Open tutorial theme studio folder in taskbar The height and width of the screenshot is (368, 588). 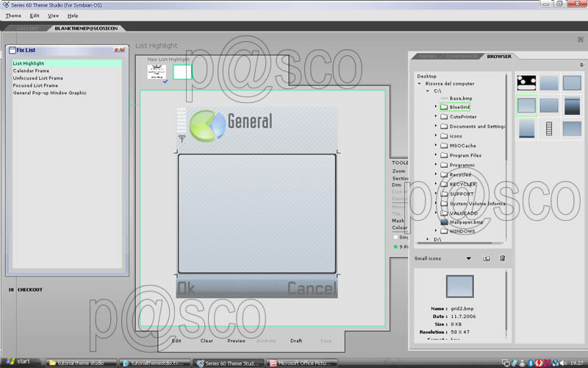[x=81, y=363]
